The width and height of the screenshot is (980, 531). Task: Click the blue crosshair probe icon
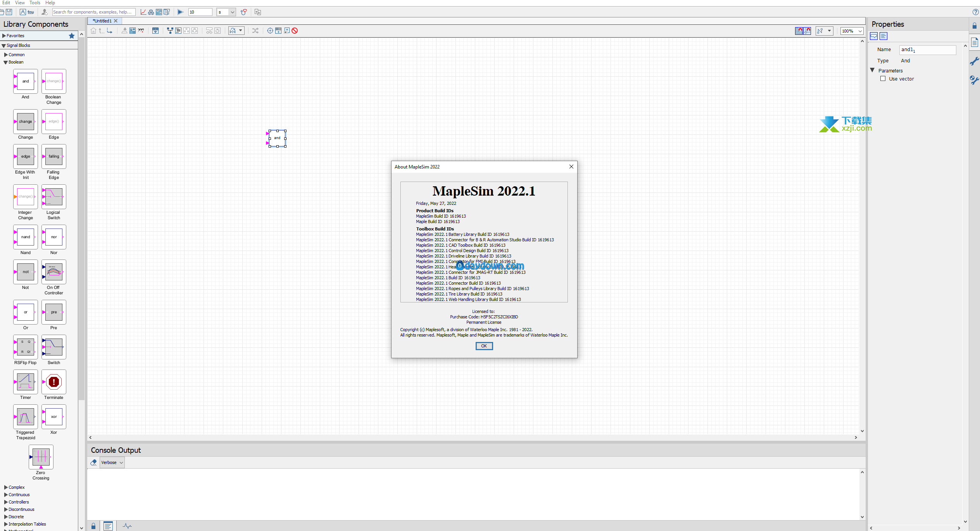pos(270,31)
